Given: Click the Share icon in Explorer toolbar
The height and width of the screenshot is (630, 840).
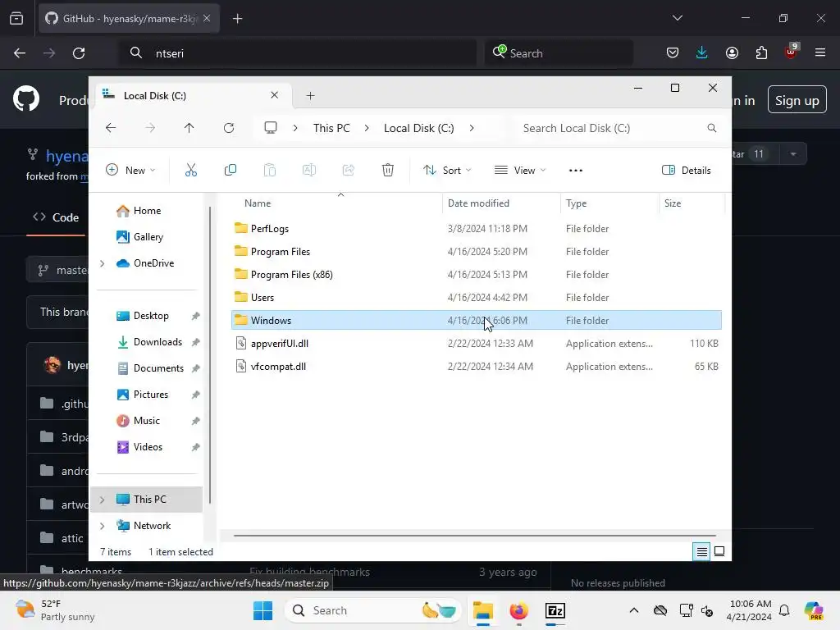Looking at the screenshot, I should pos(348,171).
